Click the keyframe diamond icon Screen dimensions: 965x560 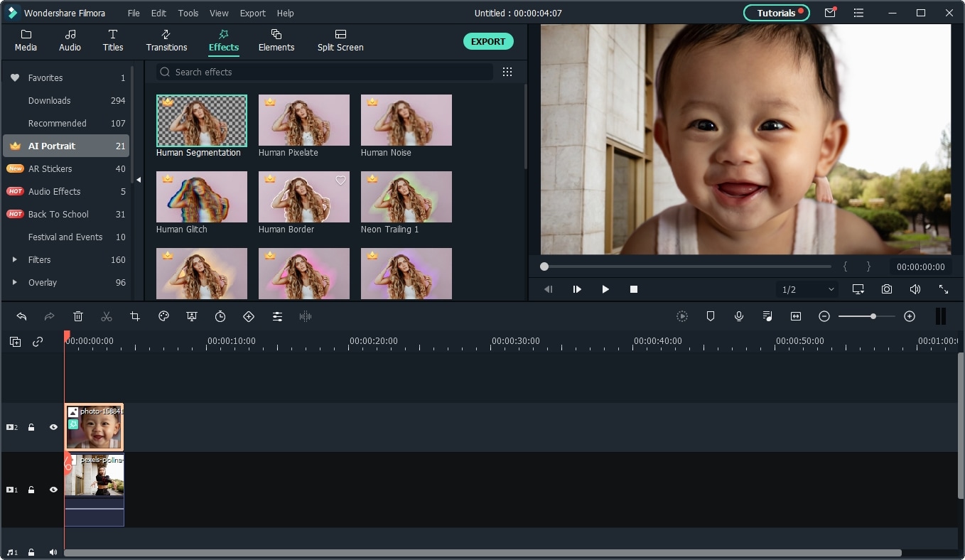point(249,316)
